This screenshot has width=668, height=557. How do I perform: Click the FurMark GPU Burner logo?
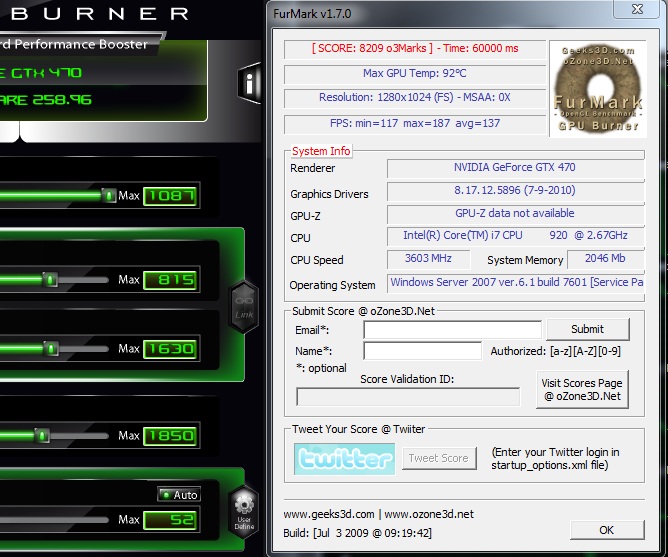coord(598,89)
